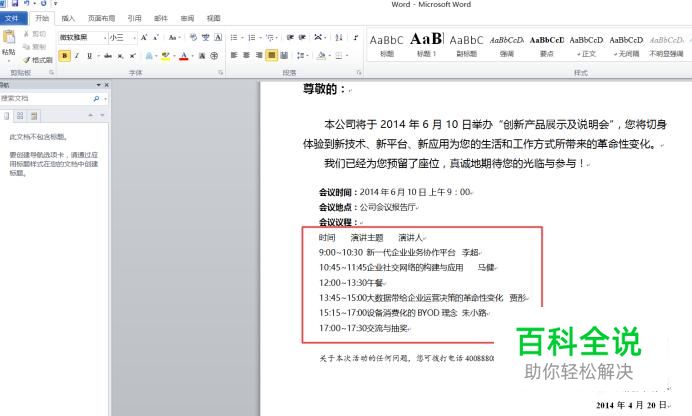Click the browse headings tab icon
The image size is (692, 416).
click(x=6, y=116)
